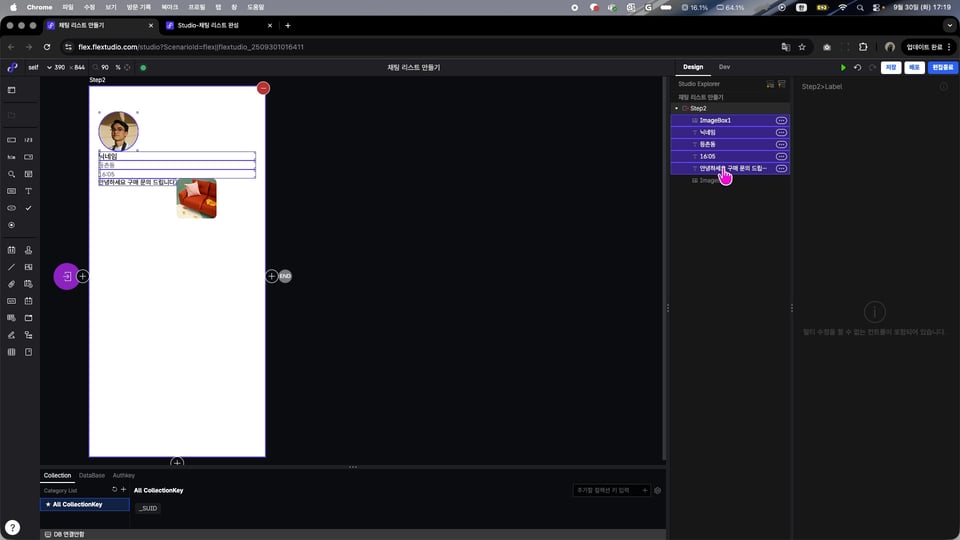
Task: Click the 저장 (save) button
Action: 890,68
